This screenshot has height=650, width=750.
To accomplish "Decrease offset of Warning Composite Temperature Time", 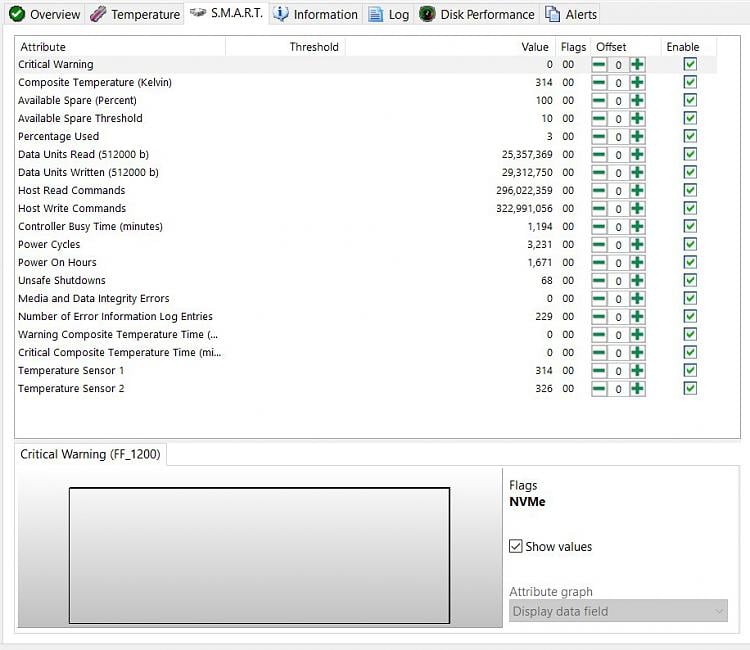I will pyautogui.click(x=599, y=335).
